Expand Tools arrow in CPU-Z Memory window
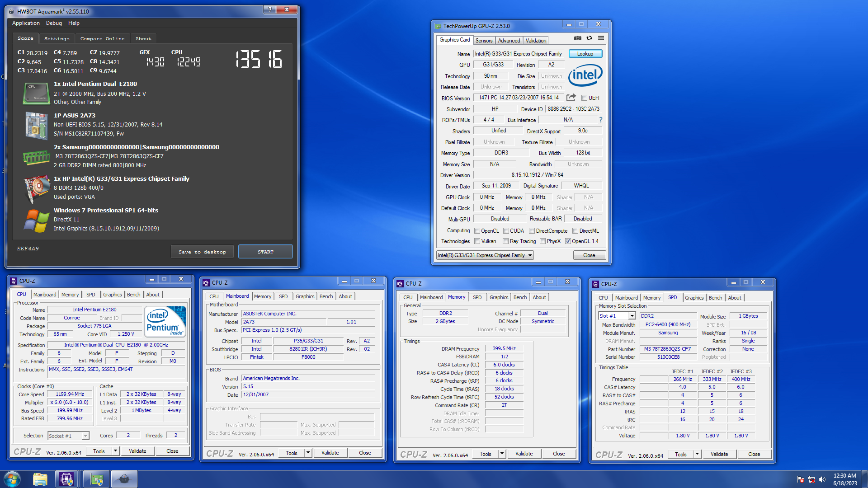 pos(502,454)
